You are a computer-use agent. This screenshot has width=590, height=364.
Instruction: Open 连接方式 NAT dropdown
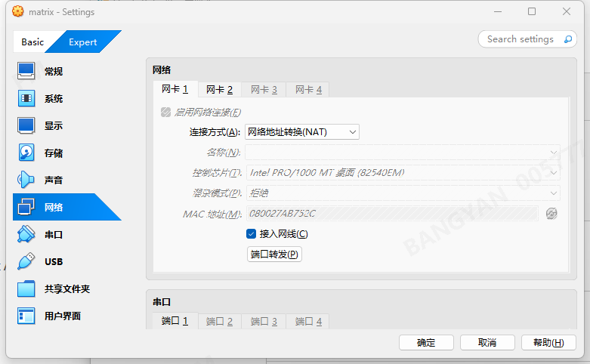pyautogui.click(x=302, y=132)
